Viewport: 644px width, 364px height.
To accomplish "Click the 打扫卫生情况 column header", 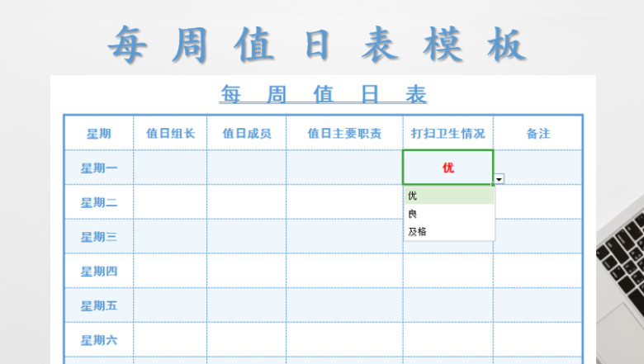I will 448,134.
